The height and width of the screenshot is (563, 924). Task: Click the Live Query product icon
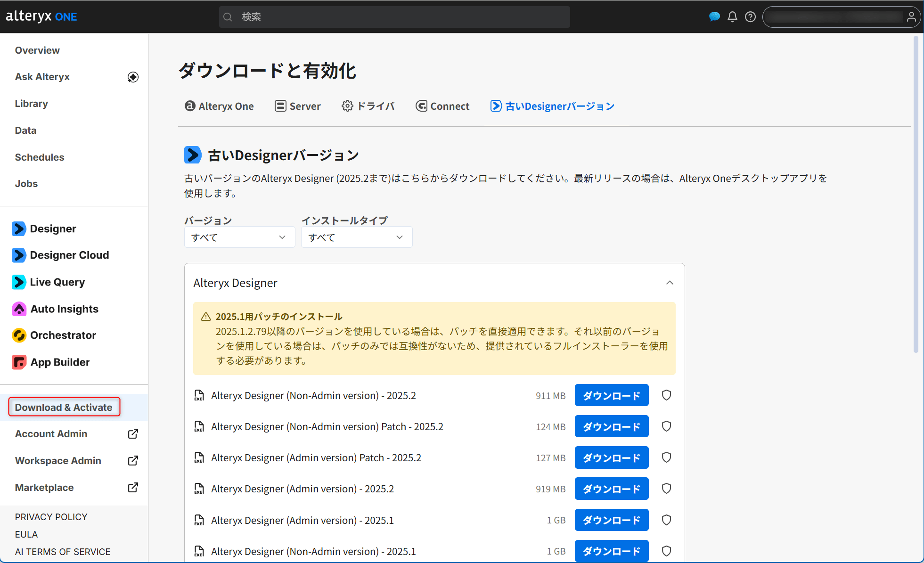point(19,282)
